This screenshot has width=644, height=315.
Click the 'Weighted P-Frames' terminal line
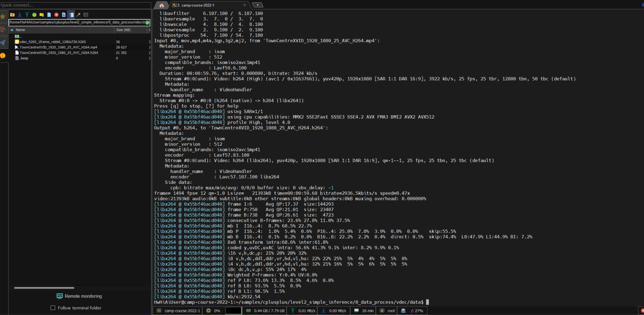tap(236, 275)
